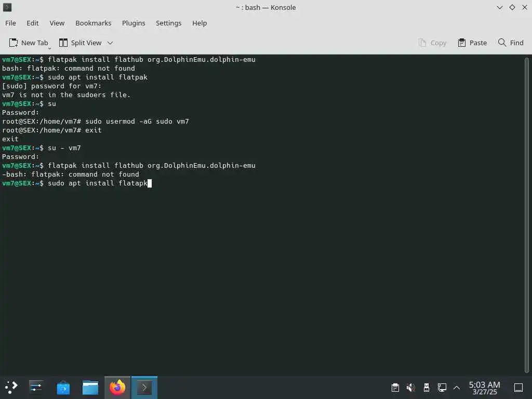Viewport: 532px width, 399px height.
Task: Click the terminal vertical scrollbar
Action: 527,215
